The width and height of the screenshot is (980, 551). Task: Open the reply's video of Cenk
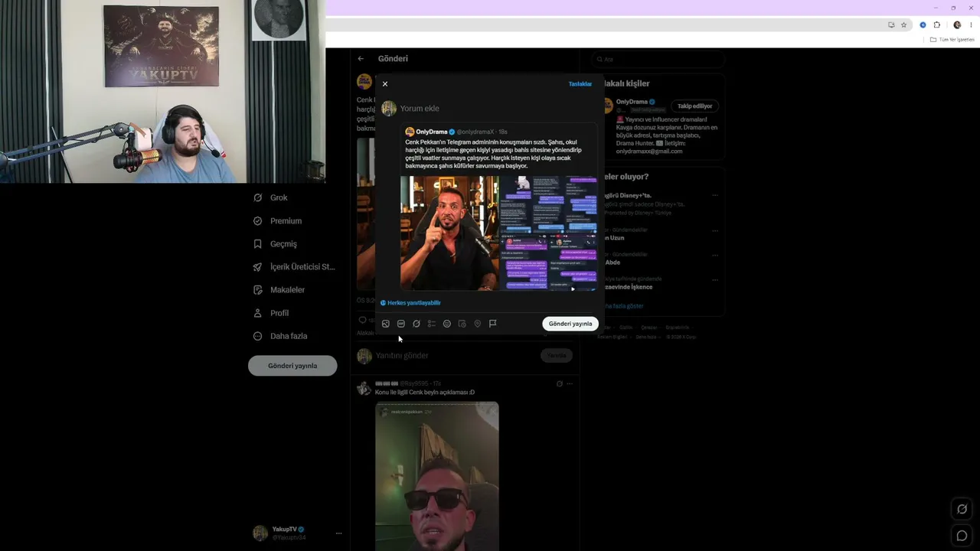click(x=437, y=476)
